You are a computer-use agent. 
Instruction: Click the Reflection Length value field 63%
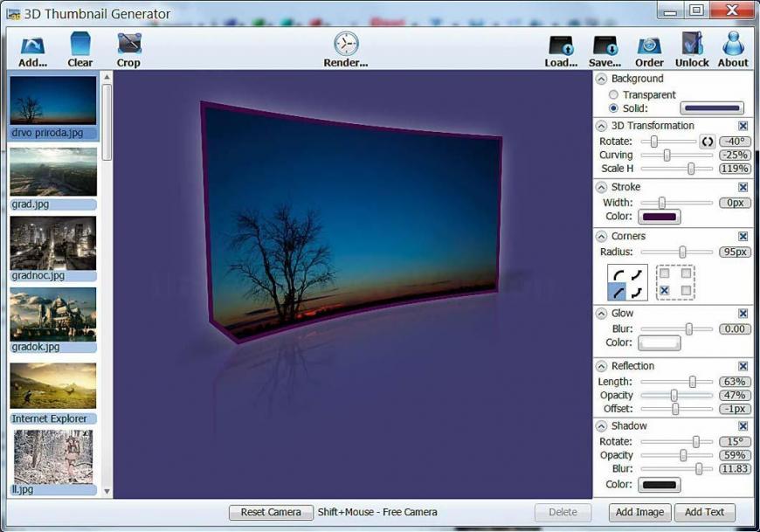[x=736, y=382]
